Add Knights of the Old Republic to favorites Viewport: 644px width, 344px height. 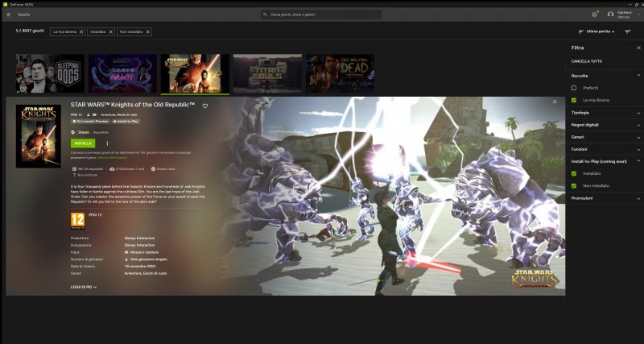click(x=205, y=106)
